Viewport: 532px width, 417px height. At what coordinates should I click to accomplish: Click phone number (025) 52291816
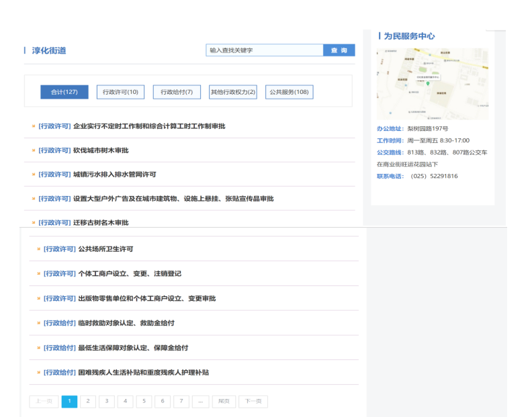[x=434, y=176]
